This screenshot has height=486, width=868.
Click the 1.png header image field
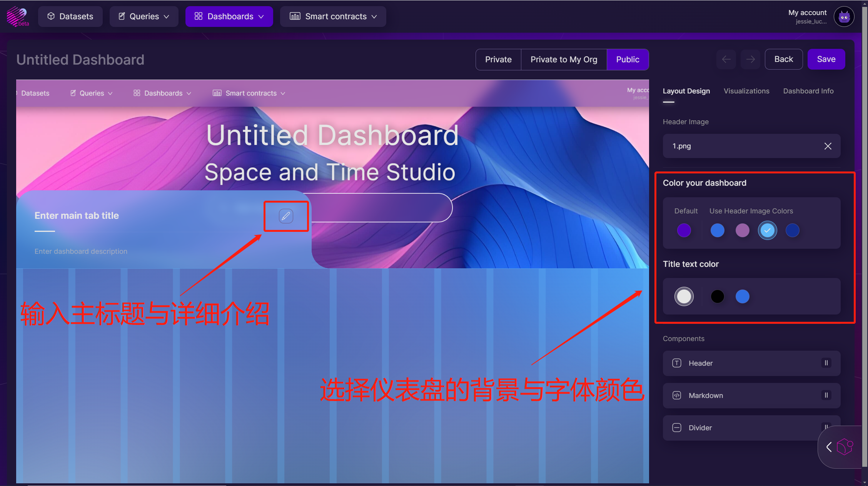click(x=751, y=146)
